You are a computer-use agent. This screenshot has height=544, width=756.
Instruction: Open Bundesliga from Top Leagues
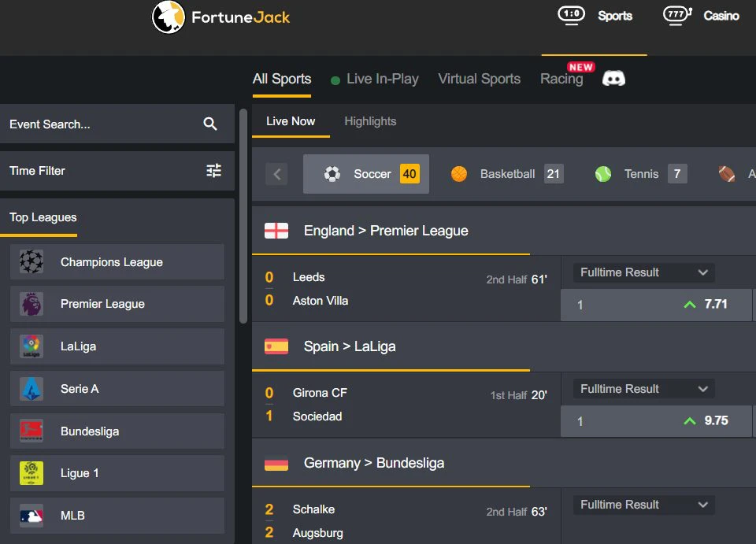tap(117, 431)
